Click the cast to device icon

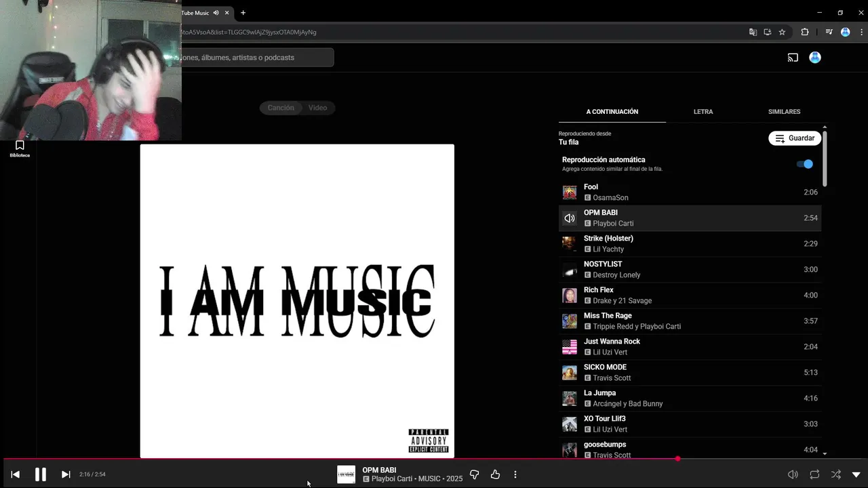[x=793, y=58]
